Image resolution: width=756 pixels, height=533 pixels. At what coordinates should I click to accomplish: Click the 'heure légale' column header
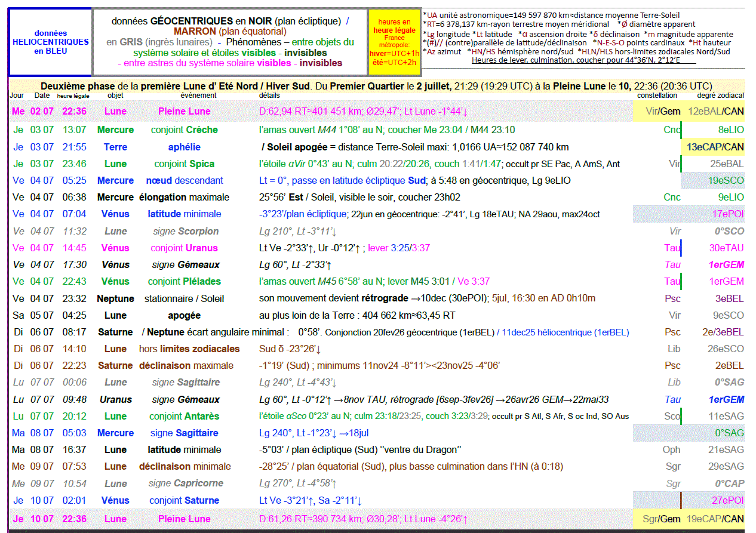pyautogui.click(x=73, y=95)
